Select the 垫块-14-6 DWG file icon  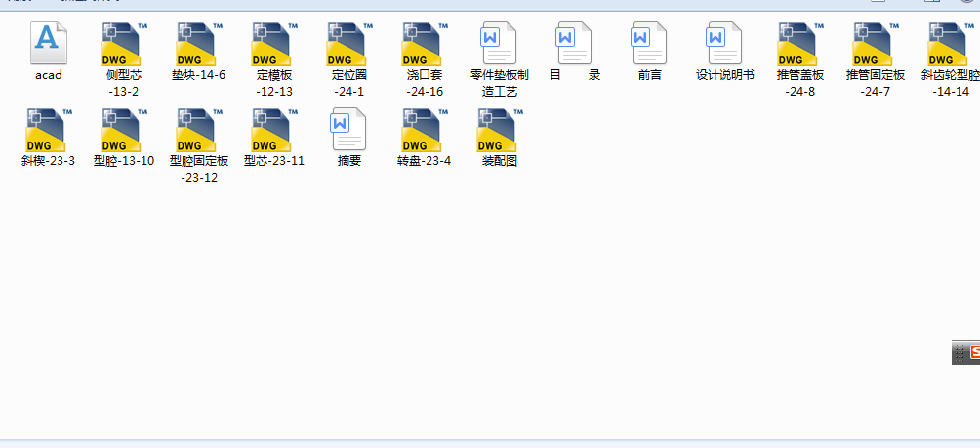(x=198, y=44)
